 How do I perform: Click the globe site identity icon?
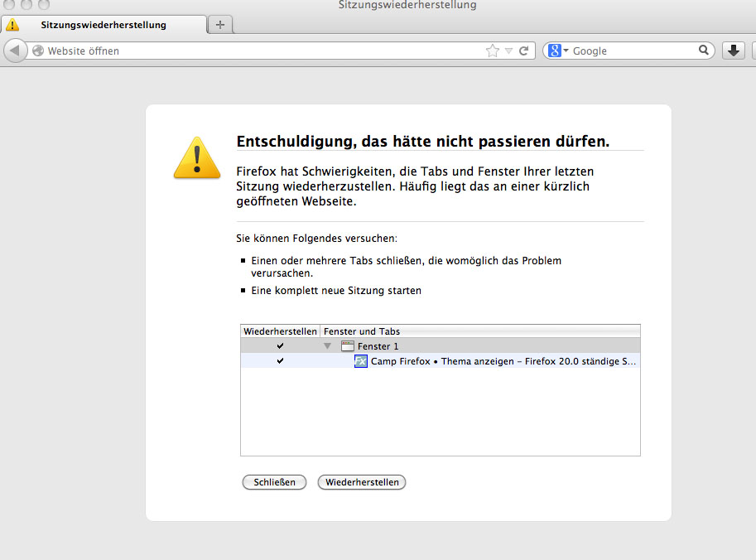click(38, 51)
